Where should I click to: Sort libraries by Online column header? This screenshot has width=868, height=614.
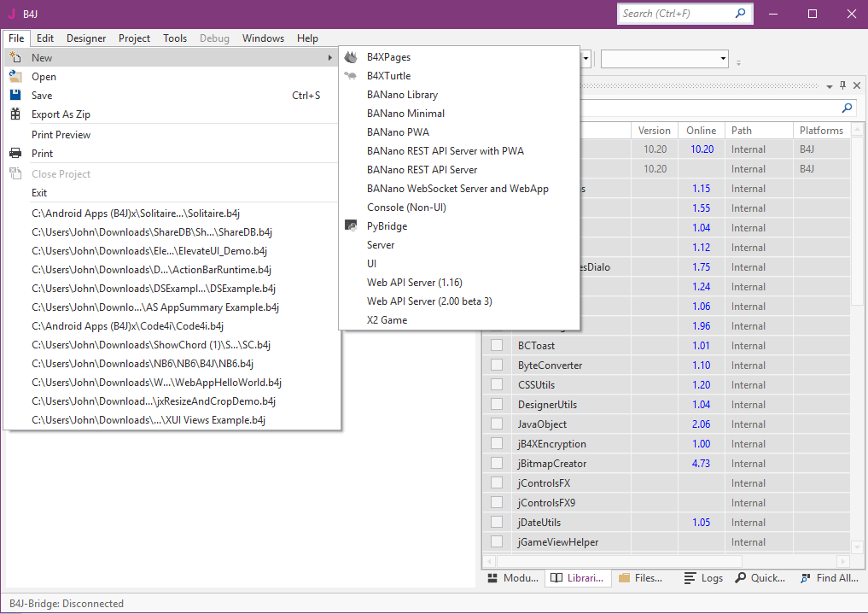click(702, 130)
